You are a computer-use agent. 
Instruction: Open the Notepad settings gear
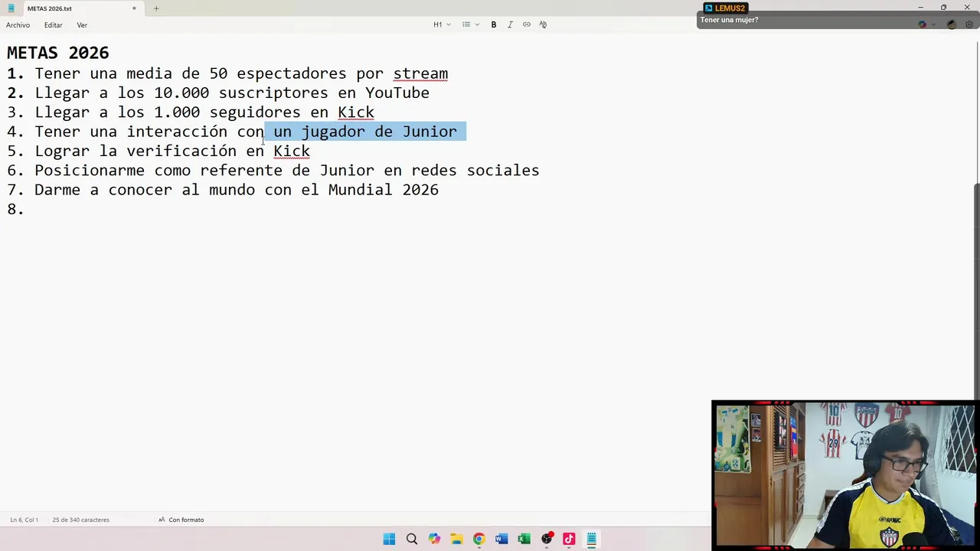point(969,24)
